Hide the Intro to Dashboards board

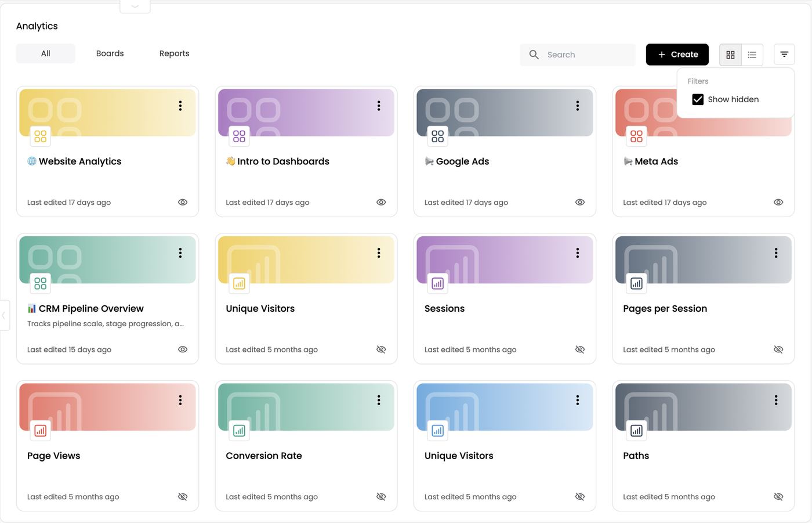coord(381,202)
